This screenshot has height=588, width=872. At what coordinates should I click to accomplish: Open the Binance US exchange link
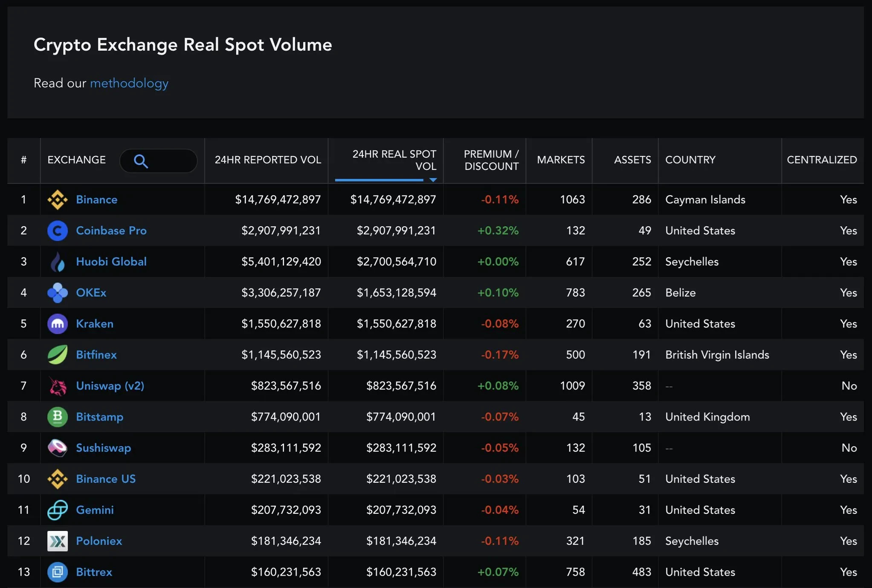(x=106, y=479)
